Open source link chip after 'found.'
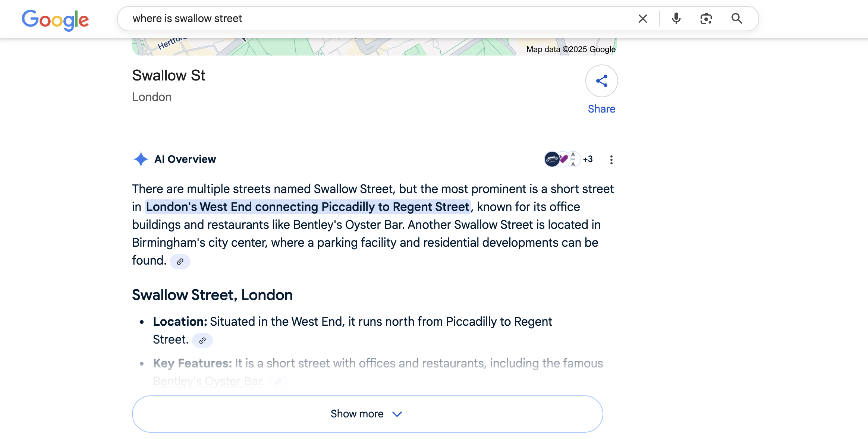The image size is (868, 439). point(180,262)
